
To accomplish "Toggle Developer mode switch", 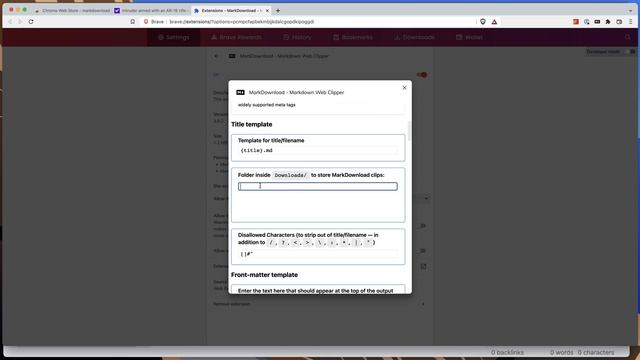I will tap(631, 52).
